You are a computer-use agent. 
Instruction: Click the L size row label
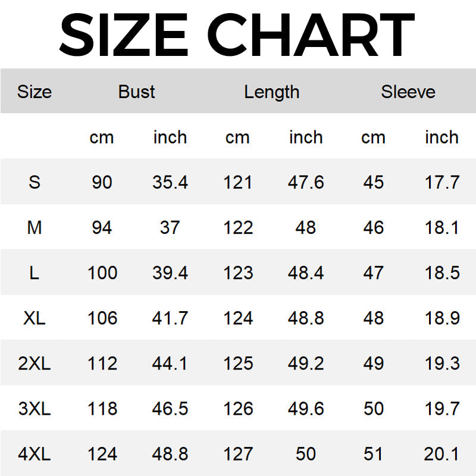[x=35, y=273]
